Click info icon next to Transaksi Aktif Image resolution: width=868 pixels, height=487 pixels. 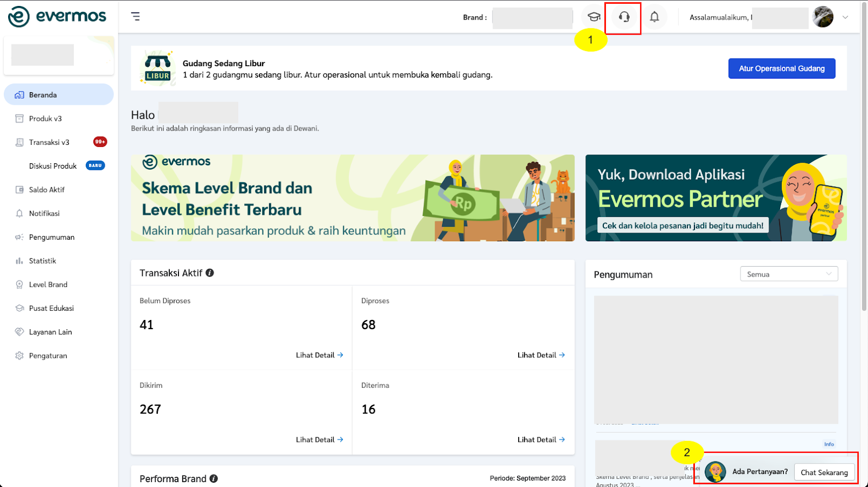[210, 273]
